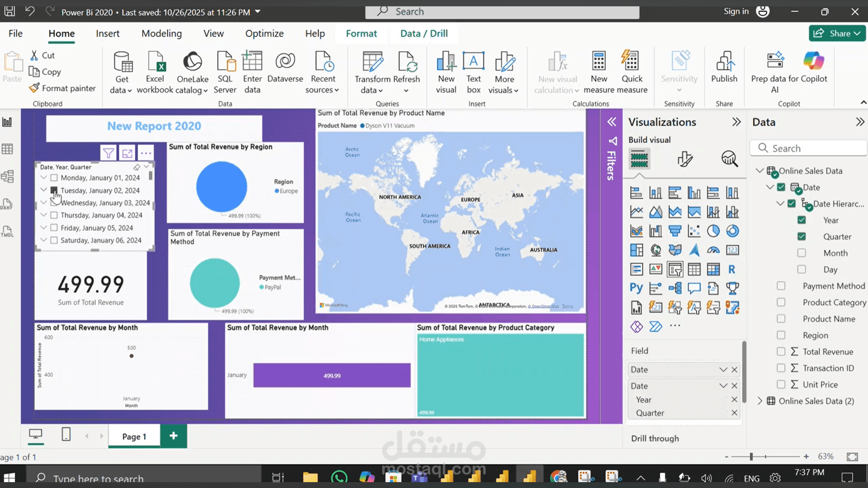Click the slicer filter icon
The height and width of the screenshot is (488, 868).
point(108,153)
